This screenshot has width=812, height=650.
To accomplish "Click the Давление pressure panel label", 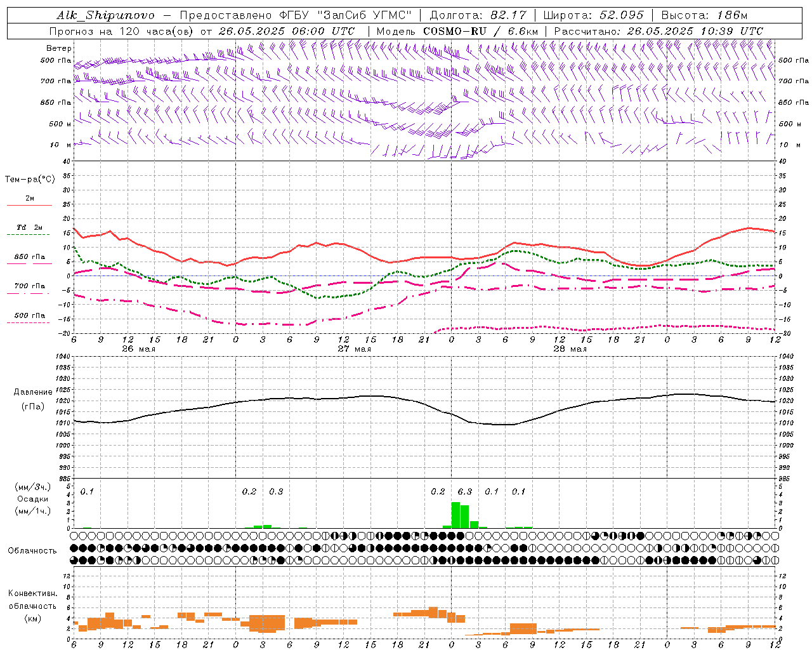I will [33, 392].
